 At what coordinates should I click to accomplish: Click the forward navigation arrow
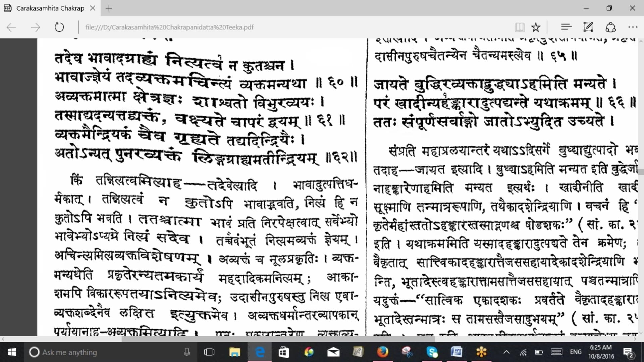click(x=35, y=27)
